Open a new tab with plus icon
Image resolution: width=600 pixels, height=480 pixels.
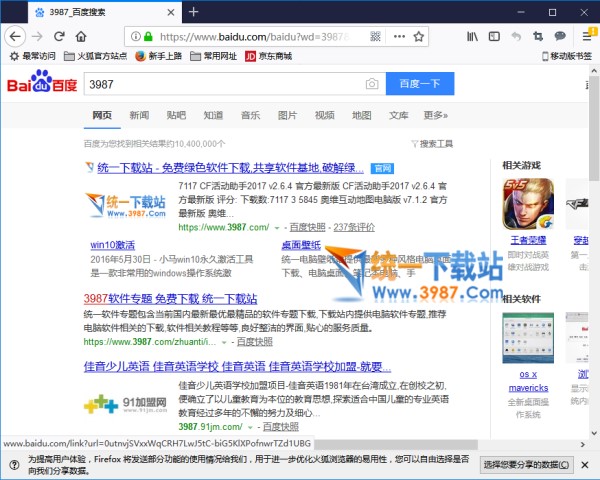point(194,12)
